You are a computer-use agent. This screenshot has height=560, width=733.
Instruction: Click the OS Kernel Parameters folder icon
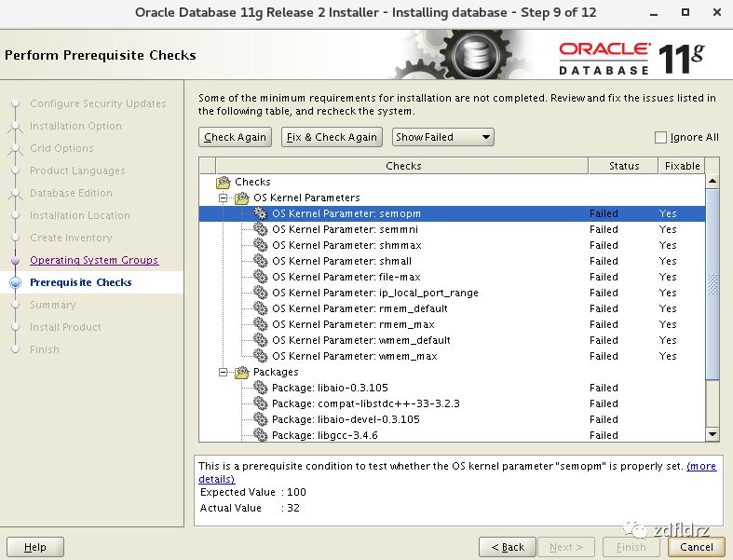(x=241, y=198)
